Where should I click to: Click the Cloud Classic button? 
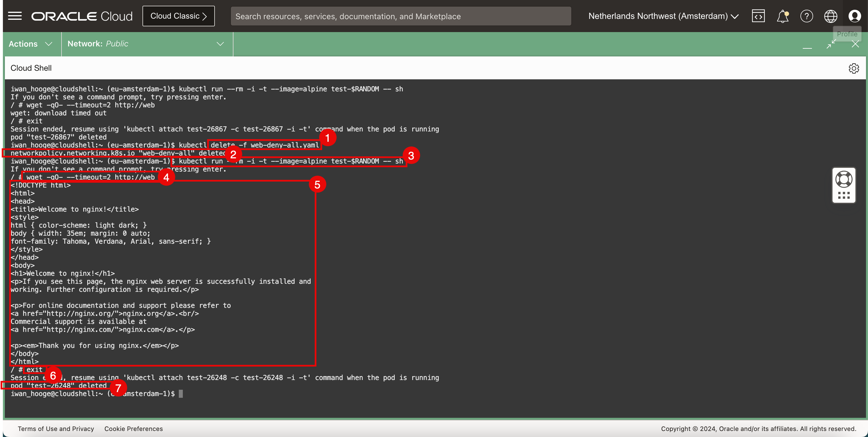click(178, 16)
